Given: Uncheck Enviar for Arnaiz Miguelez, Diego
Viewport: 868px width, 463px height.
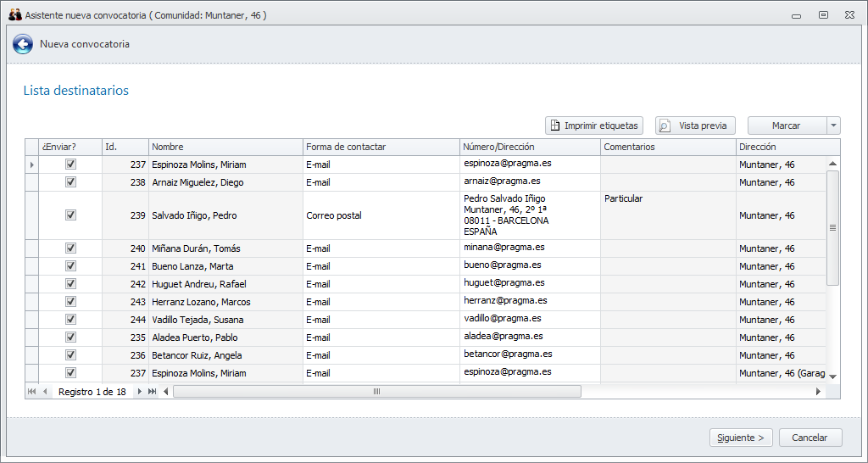Looking at the screenshot, I should [x=71, y=181].
